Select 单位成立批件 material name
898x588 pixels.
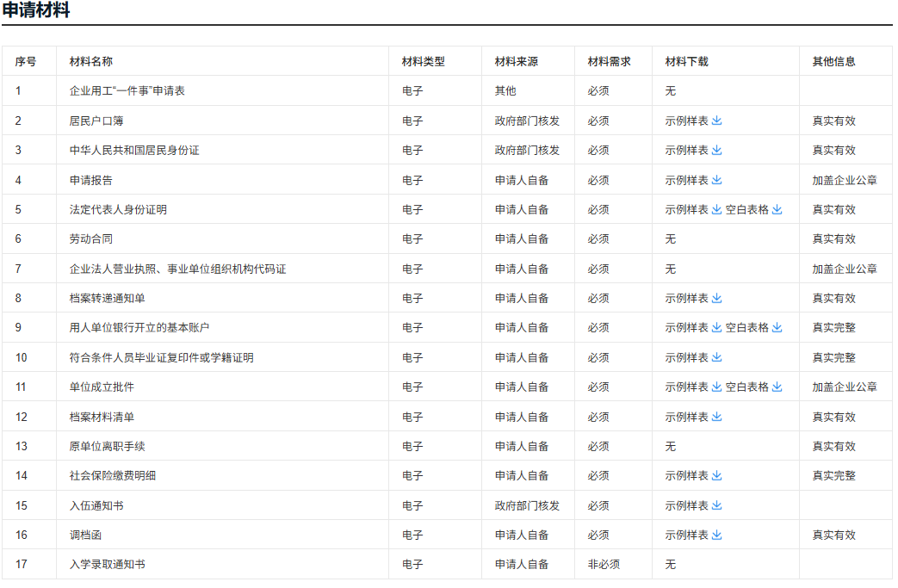(x=102, y=387)
